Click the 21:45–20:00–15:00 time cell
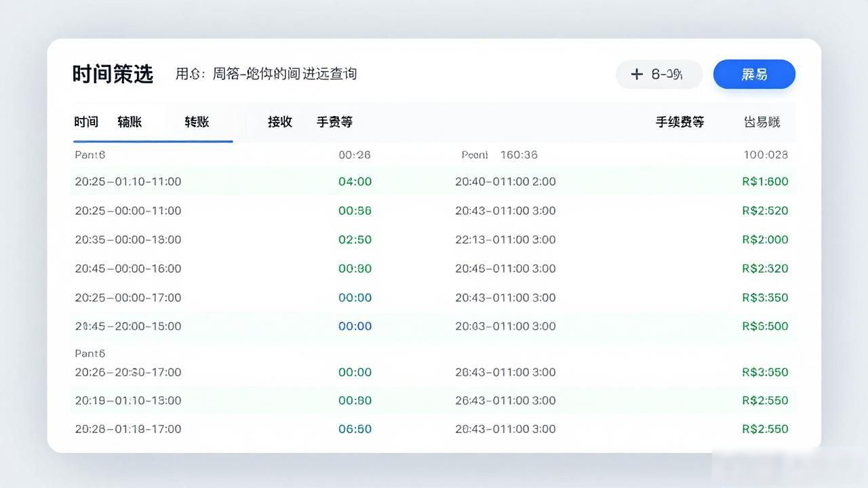This screenshot has width=868, height=488. (128, 326)
